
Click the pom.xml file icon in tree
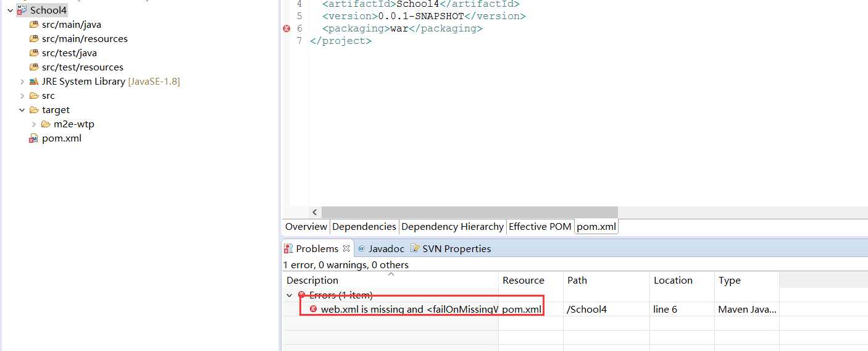[34, 138]
